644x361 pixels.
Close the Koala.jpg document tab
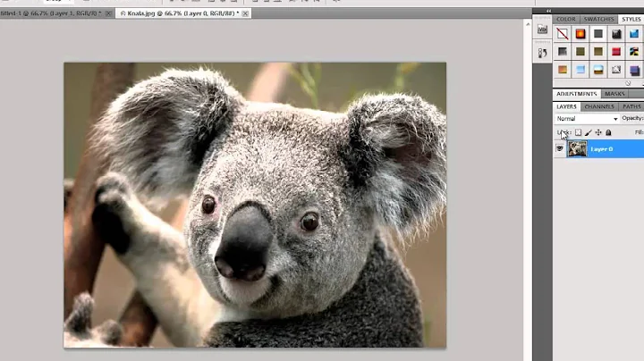point(245,13)
